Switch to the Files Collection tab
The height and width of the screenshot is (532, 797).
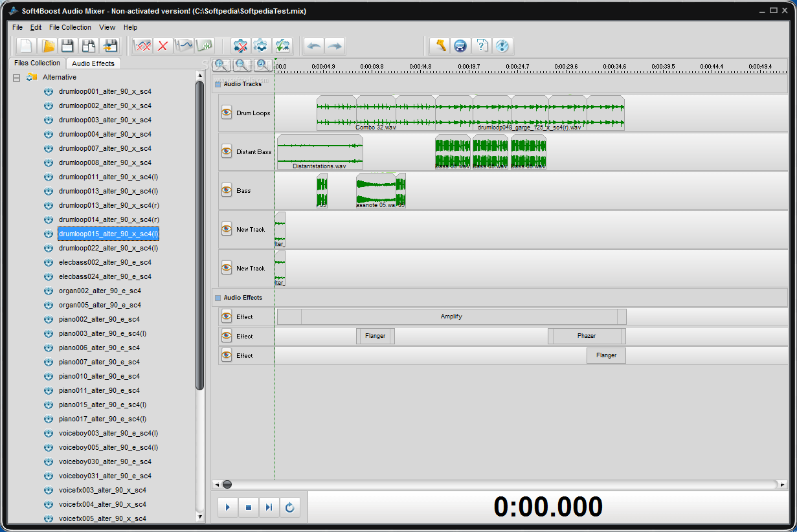[36, 63]
